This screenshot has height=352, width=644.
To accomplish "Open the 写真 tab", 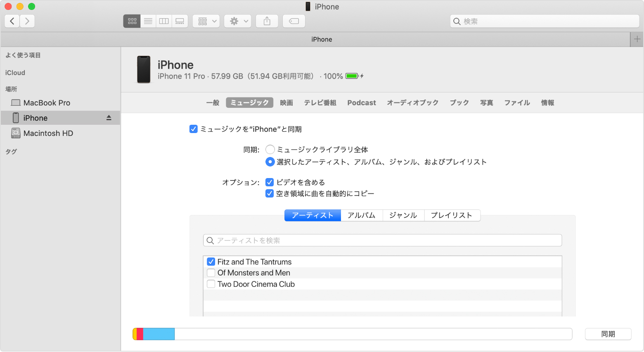I will point(487,102).
